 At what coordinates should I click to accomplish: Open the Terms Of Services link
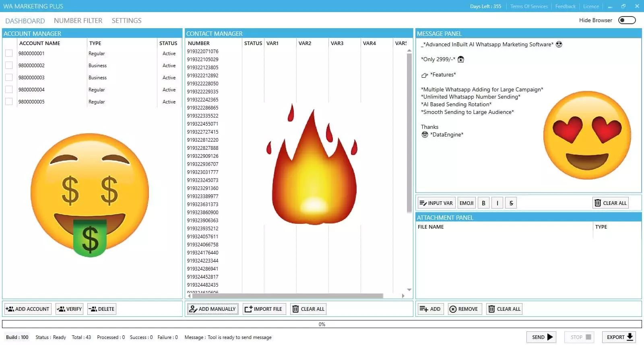[529, 6]
